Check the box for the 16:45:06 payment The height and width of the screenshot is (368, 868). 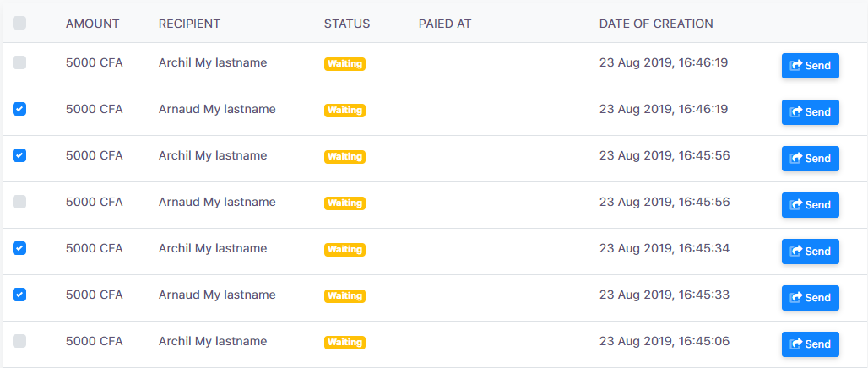(19, 342)
